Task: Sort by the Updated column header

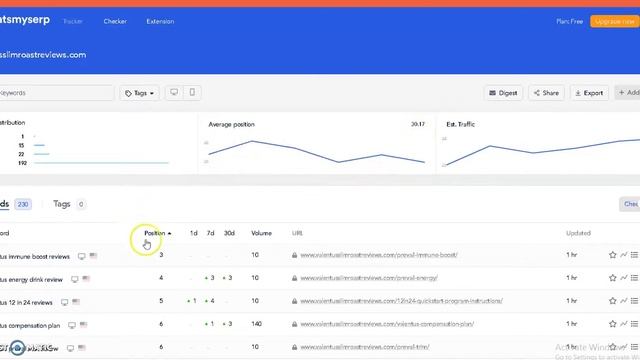Action: coord(578,233)
